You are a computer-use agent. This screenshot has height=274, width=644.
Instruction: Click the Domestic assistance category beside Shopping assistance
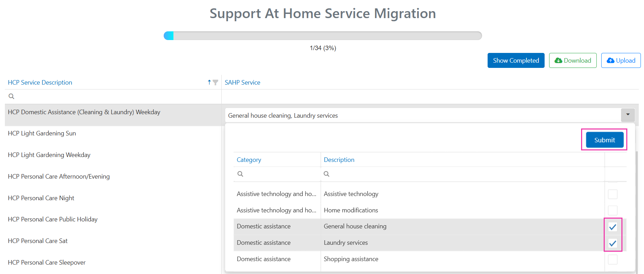(x=277, y=259)
